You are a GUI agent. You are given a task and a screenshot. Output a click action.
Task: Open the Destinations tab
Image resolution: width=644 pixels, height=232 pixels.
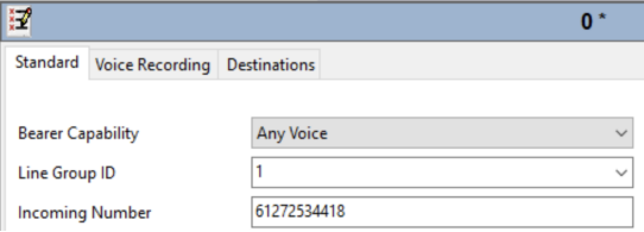tap(270, 65)
